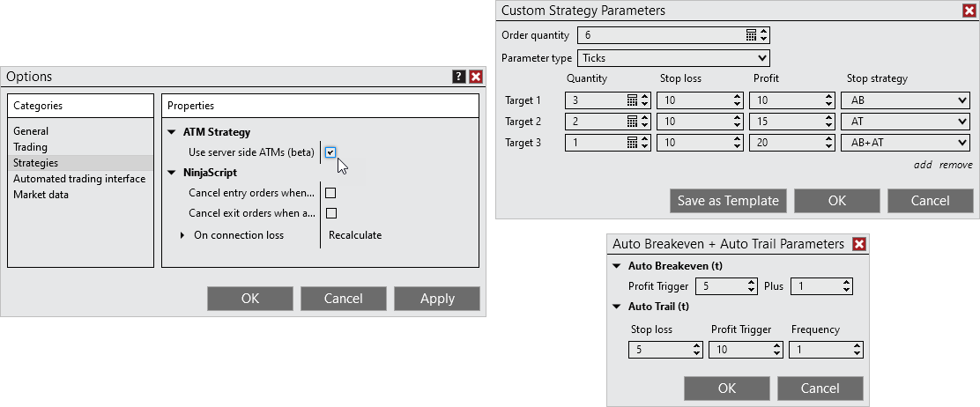The width and height of the screenshot is (980, 407).
Task: Click the Auto Trail Stop loss field
Action: click(659, 351)
